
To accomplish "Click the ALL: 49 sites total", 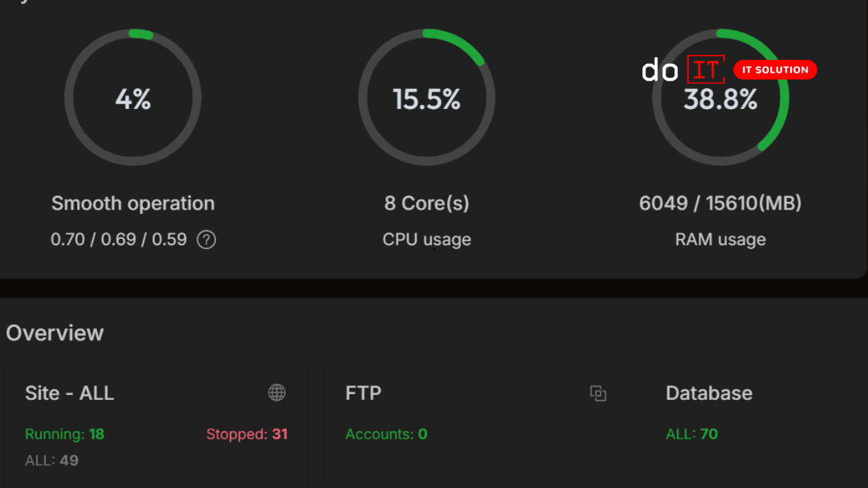I will click(x=51, y=460).
